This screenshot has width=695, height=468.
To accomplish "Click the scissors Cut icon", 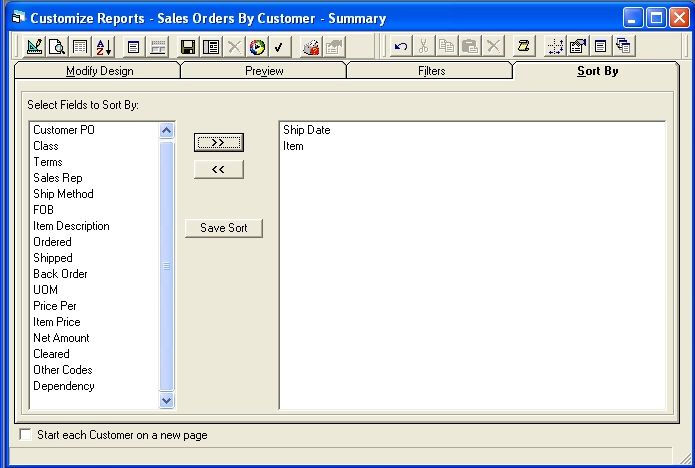I will (423, 46).
